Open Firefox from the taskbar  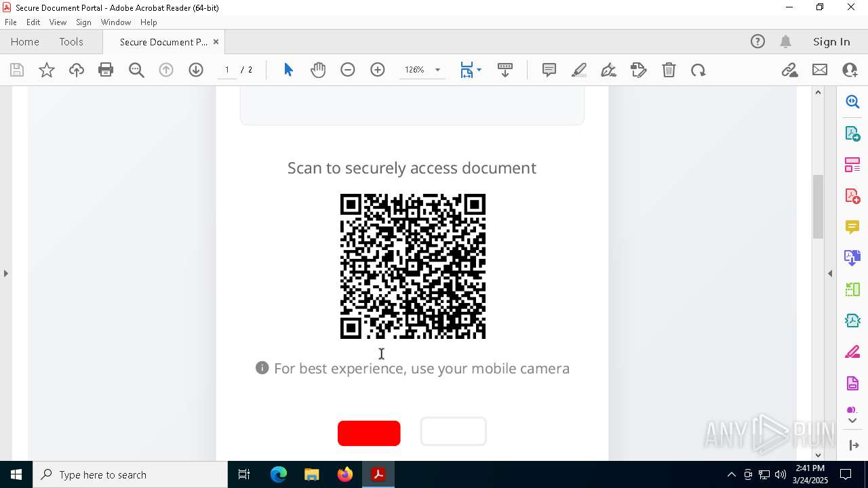(345, 474)
